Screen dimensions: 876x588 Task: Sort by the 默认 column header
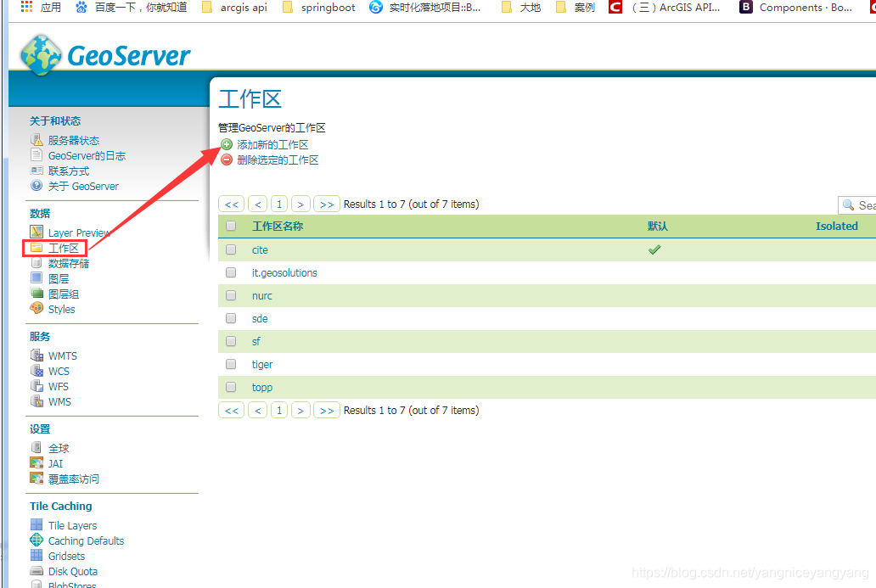(658, 227)
